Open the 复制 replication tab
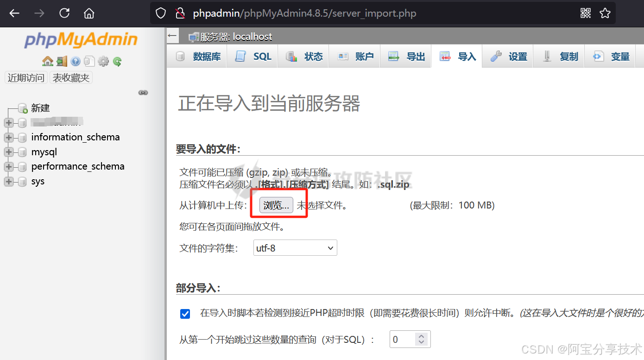 pyautogui.click(x=559, y=57)
